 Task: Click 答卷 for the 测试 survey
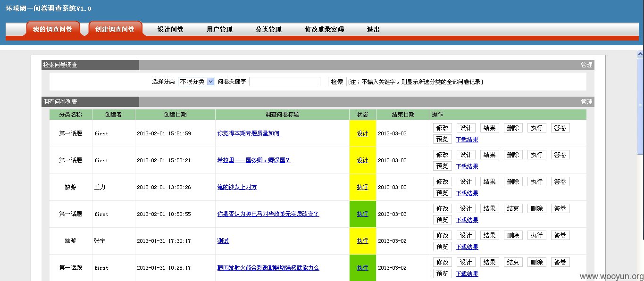point(560,235)
